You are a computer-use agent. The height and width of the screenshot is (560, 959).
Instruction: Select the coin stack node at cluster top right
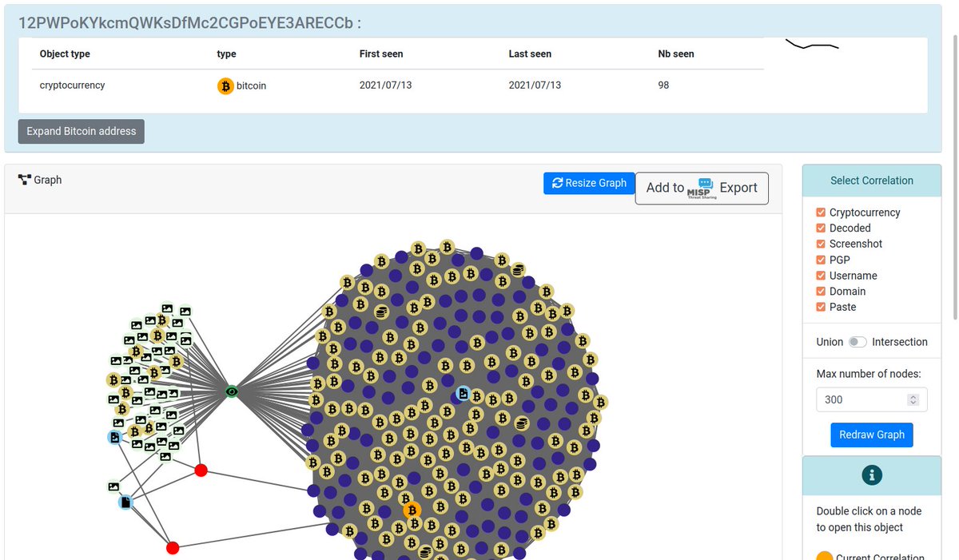pos(518,270)
